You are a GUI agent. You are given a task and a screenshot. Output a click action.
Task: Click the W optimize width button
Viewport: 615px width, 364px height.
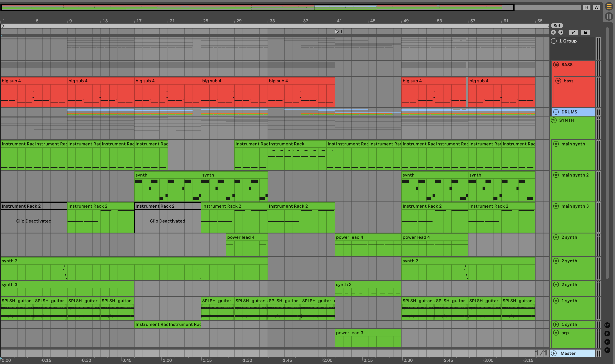[596, 7]
